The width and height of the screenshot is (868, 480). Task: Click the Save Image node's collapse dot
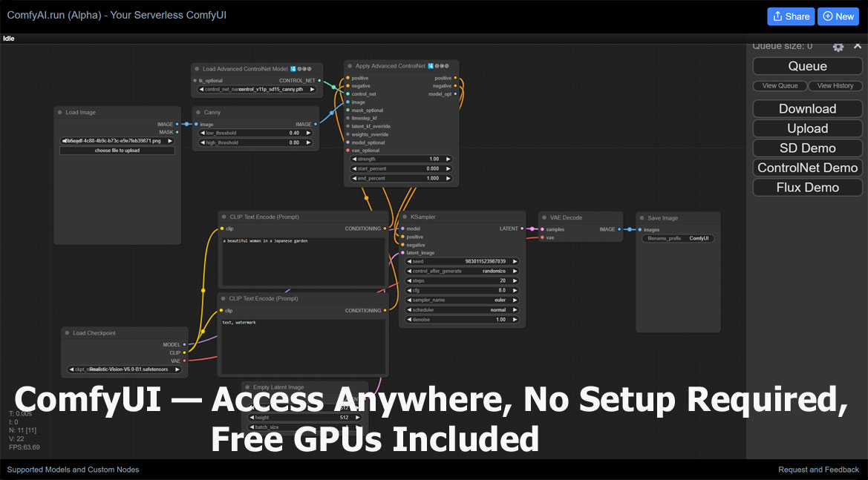pyautogui.click(x=642, y=218)
